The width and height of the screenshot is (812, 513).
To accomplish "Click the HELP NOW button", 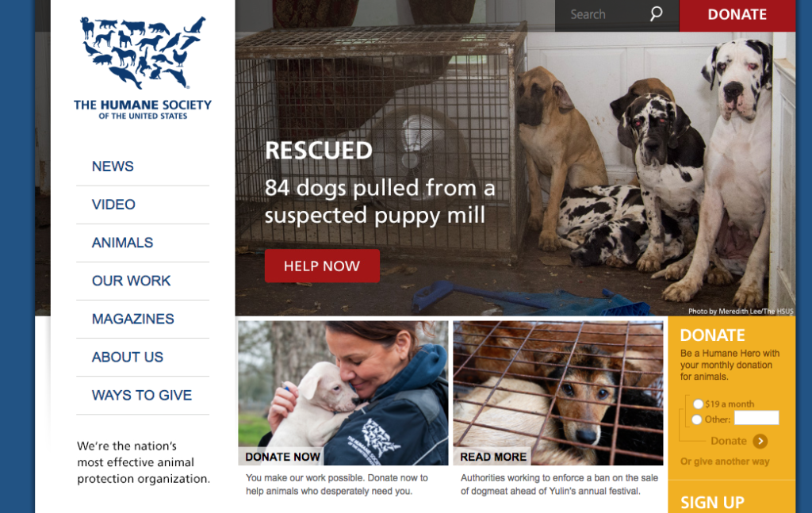I will coord(322,266).
